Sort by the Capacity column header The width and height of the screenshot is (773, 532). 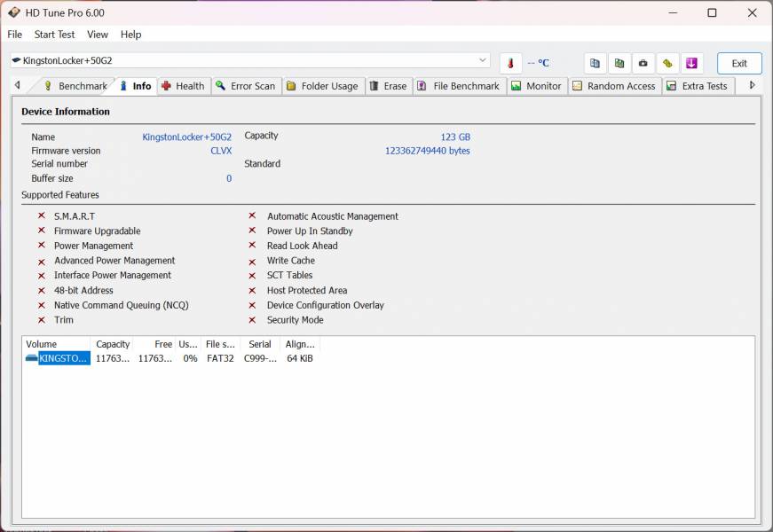coord(112,344)
